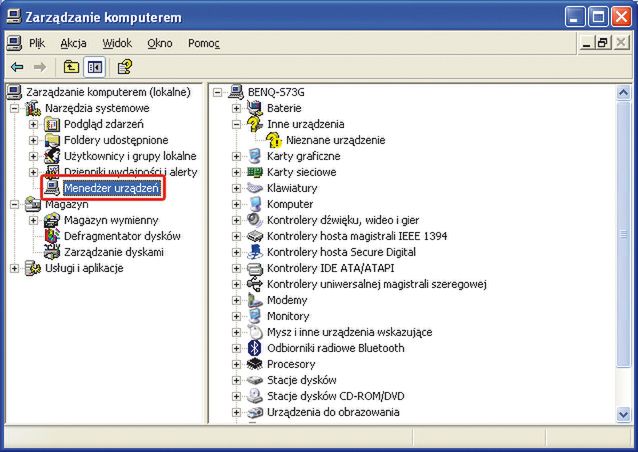Click the Bluetooth radio icon
This screenshot has height=452, width=638.
255,348
